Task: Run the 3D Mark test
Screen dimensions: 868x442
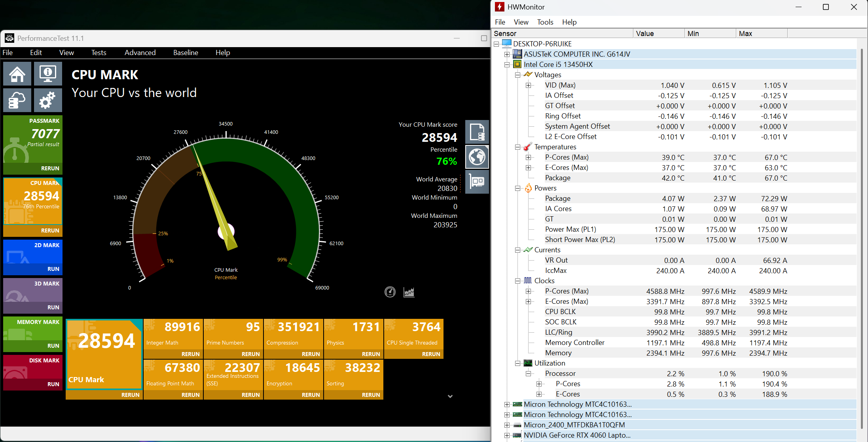Action: 53,307
